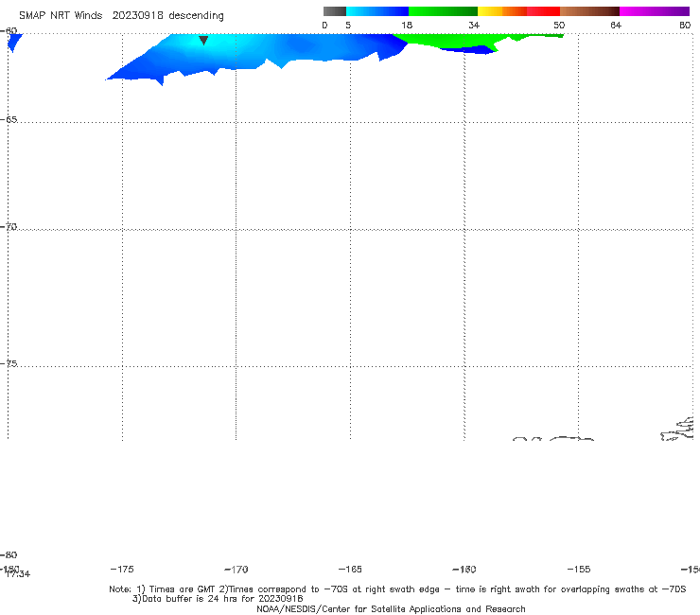Click the longitude label '-155'
Viewport: 700px width, 615px height.
(579, 569)
